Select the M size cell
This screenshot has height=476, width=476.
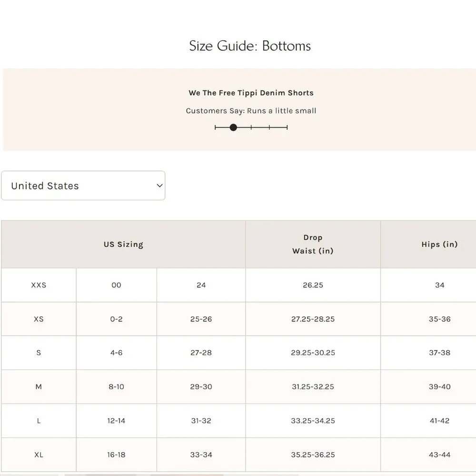39,387
